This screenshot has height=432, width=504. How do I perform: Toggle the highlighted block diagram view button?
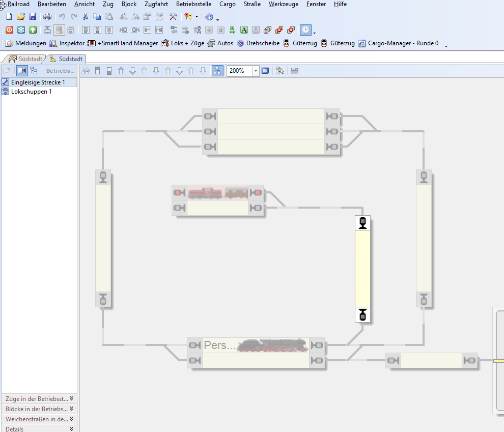217,71
